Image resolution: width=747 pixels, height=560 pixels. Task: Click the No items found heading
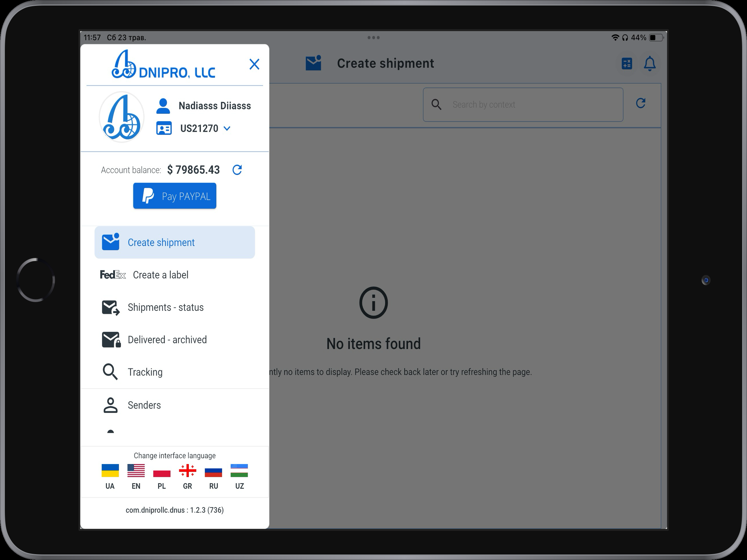373,344
